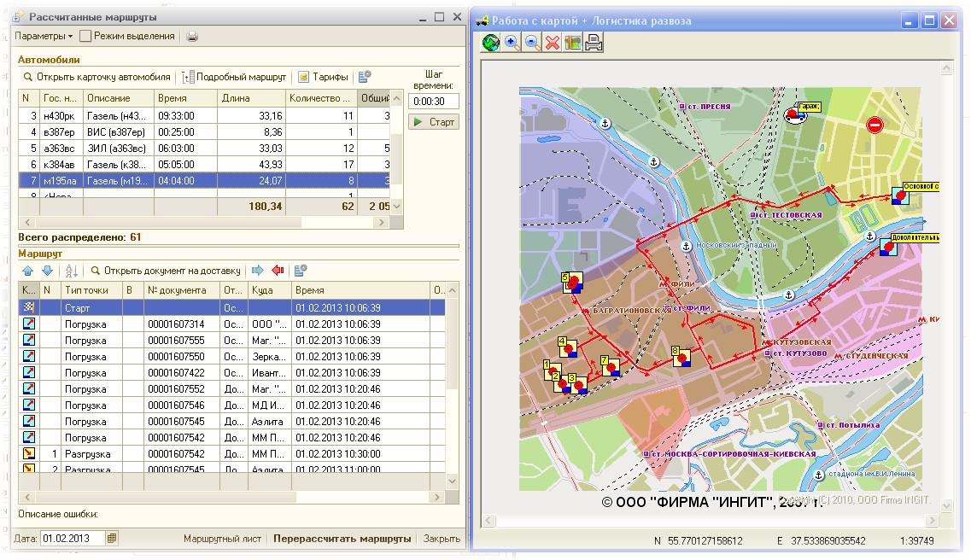Click the globe full-extent map icon

point(491,43)
